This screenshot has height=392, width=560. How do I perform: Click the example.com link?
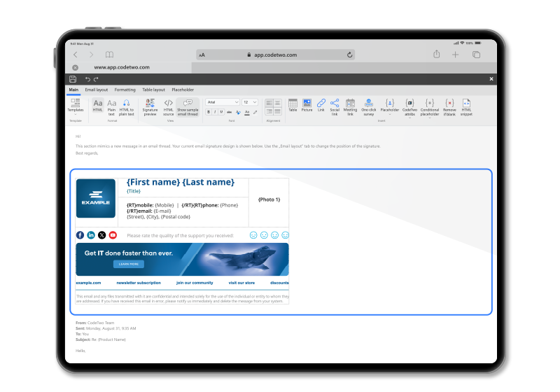[x=88, y=283]
